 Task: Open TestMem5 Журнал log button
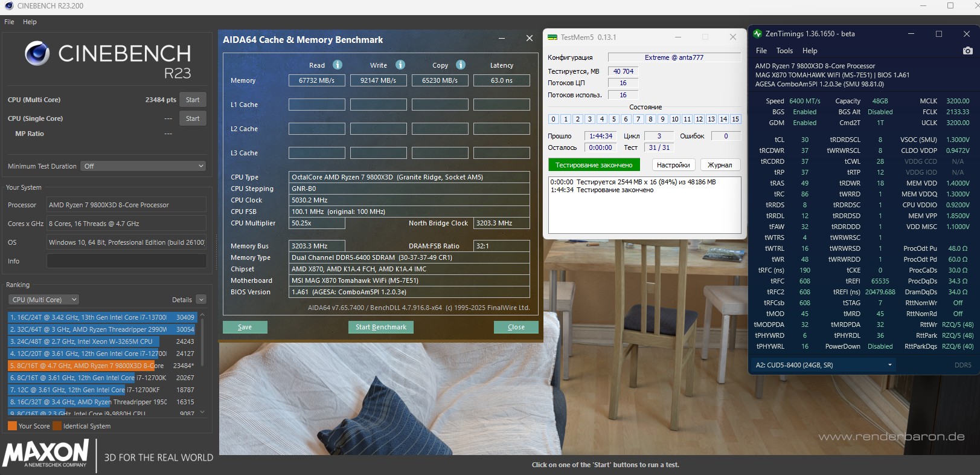720,165
